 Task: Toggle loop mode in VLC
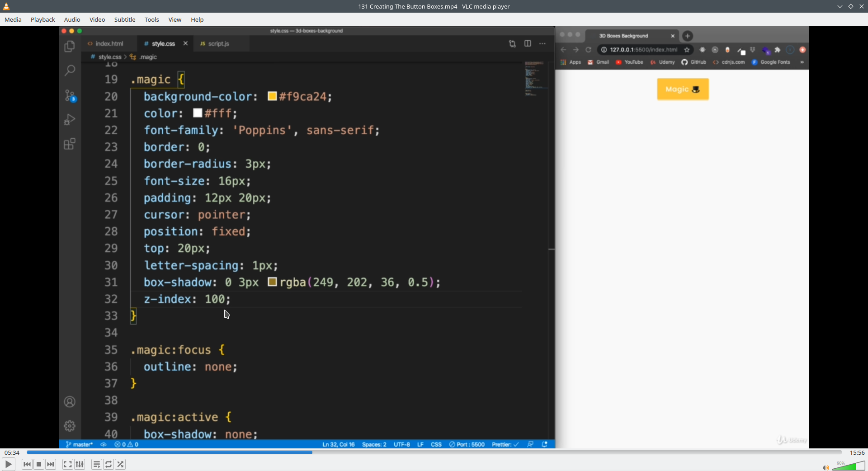(x=108, y=464)
